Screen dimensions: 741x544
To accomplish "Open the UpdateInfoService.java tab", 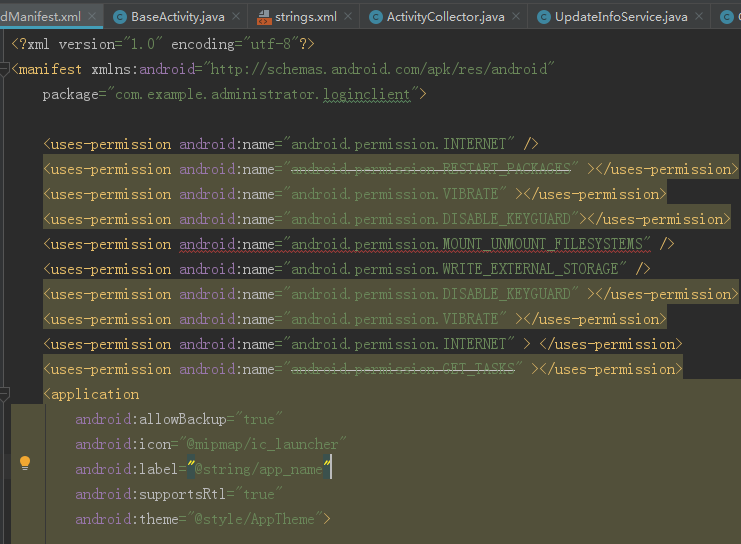I will tap(621, 17).
